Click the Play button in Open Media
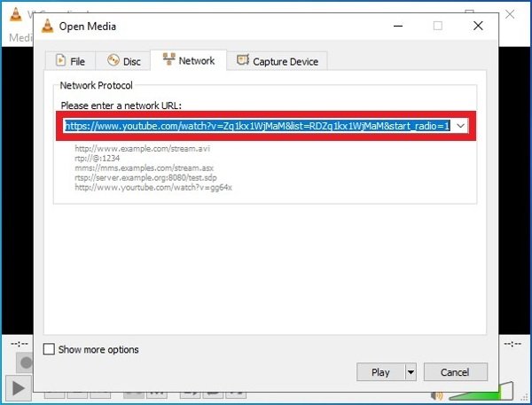Screen dimensions: 532x405 pos(380,372)
